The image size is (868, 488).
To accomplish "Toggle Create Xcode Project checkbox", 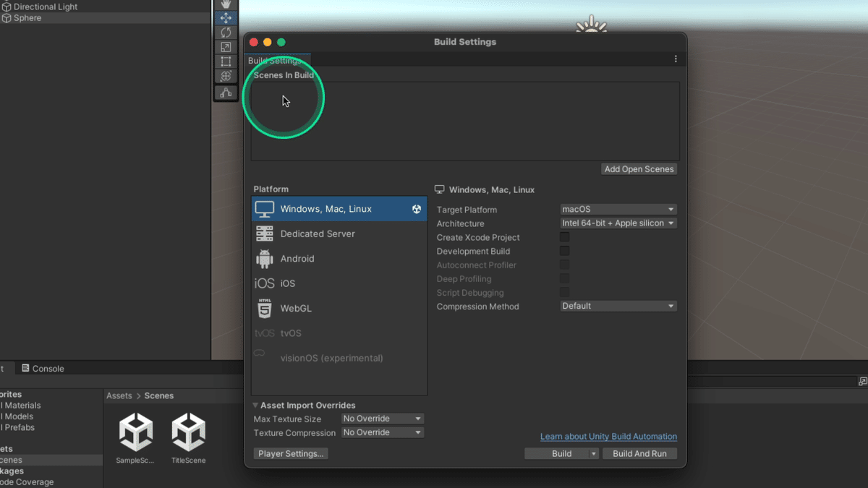I will coord(564,237).
